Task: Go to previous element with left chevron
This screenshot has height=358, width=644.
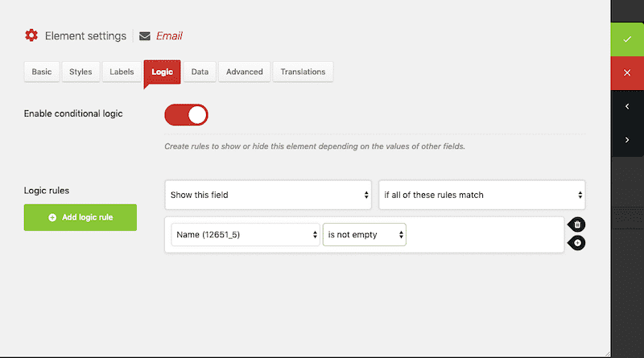Action: tap(627, 107)
